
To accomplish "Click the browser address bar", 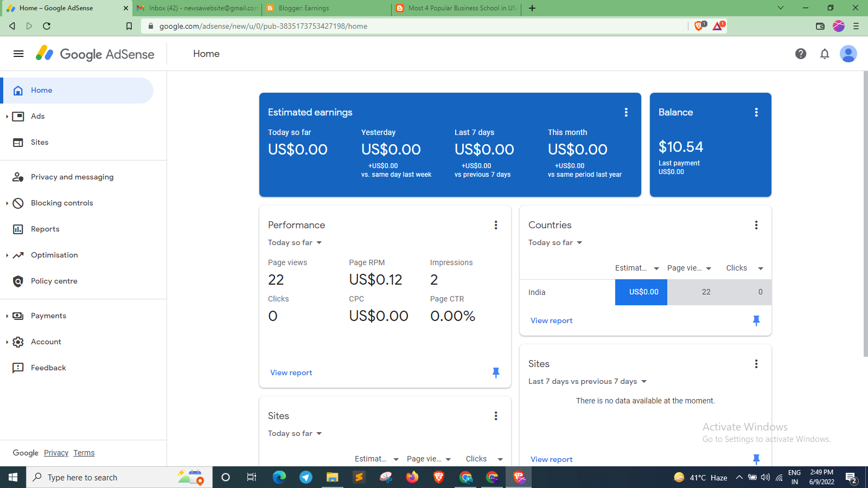I will pyautogui.click(x=415, y=26).
